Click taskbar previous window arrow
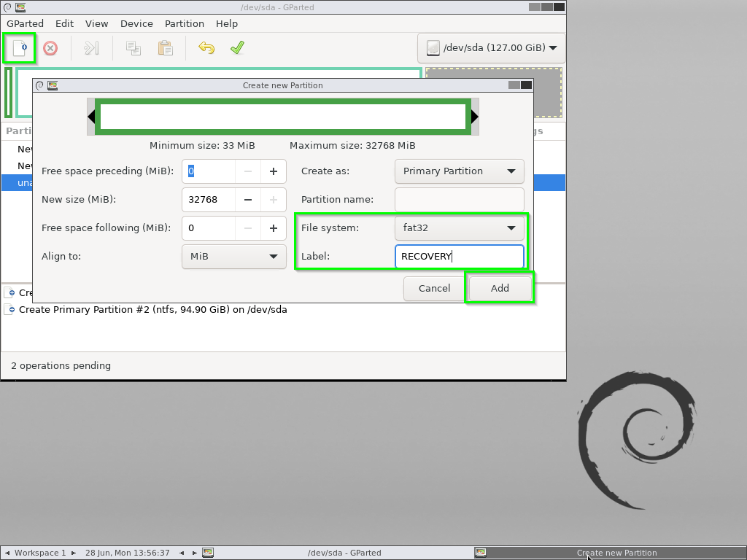747x560 pixels. click(182, 553)
